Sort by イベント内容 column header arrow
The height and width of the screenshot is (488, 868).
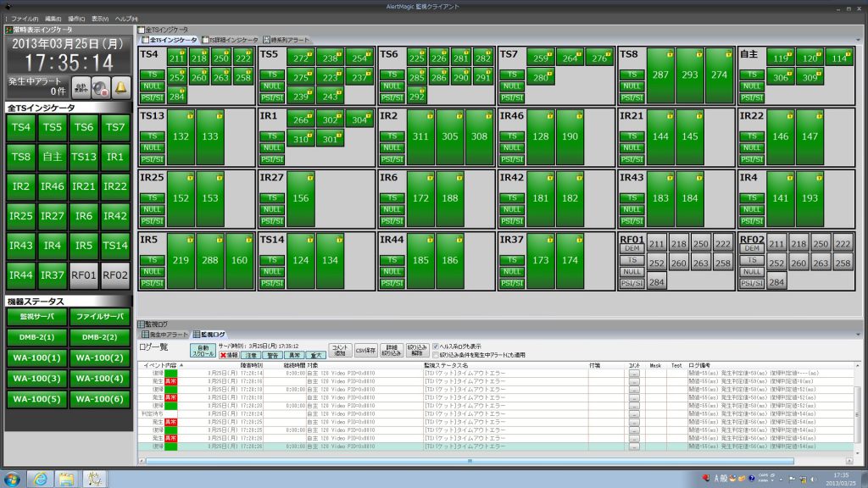click(x=181, y=365)
